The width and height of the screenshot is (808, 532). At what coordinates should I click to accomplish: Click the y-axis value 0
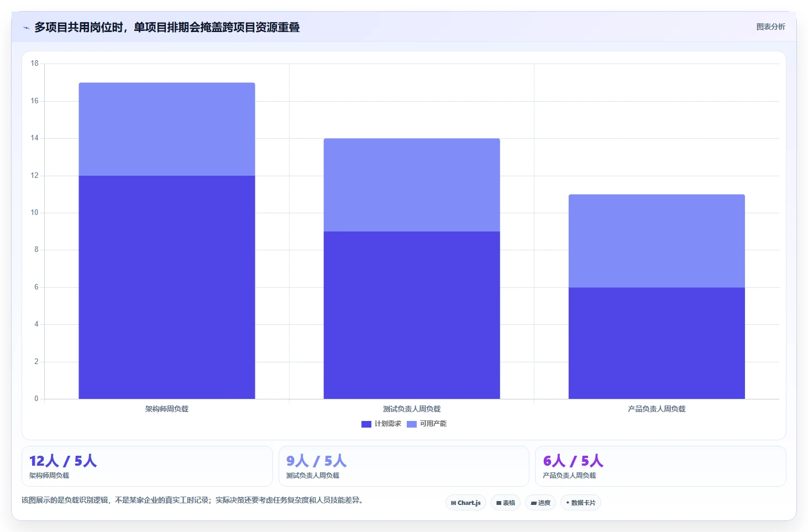click(x=36, y=399)
